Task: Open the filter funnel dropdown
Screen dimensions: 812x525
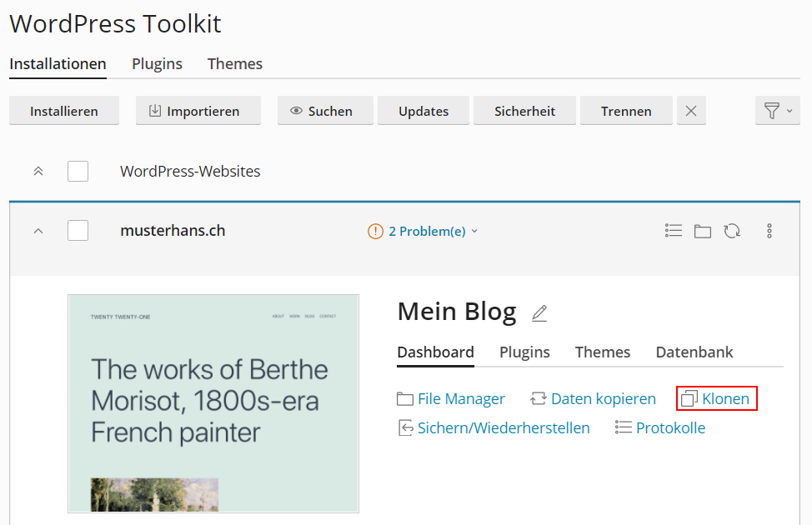Action: [777, 111]
